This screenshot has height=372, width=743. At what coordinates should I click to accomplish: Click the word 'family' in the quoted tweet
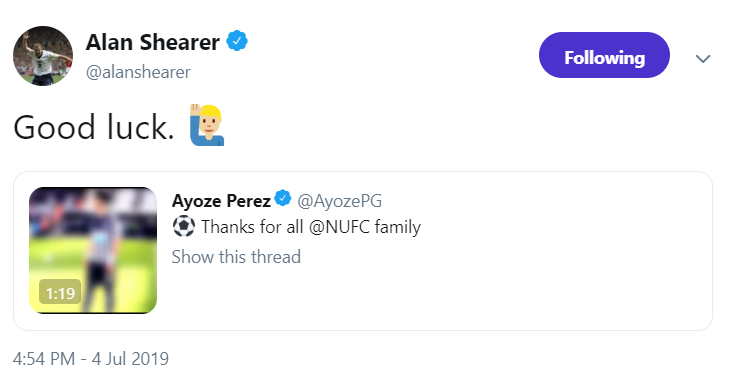pyautogui.click(x=398, y=227)
